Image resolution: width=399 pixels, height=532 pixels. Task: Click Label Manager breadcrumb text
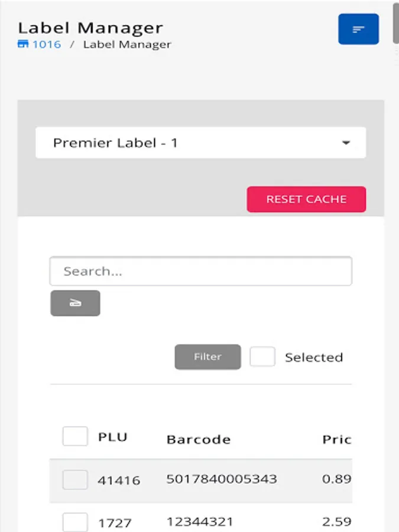coord(127,44)
